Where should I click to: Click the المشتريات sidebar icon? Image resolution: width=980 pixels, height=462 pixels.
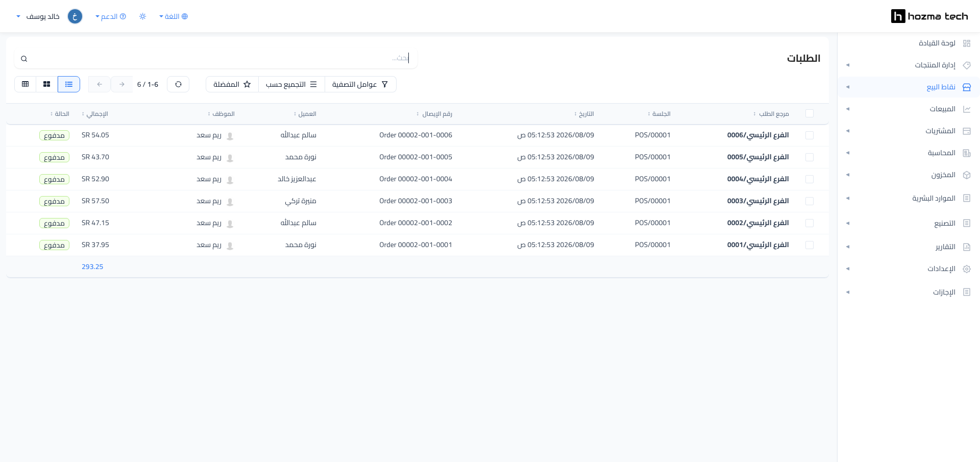point(966,131)
